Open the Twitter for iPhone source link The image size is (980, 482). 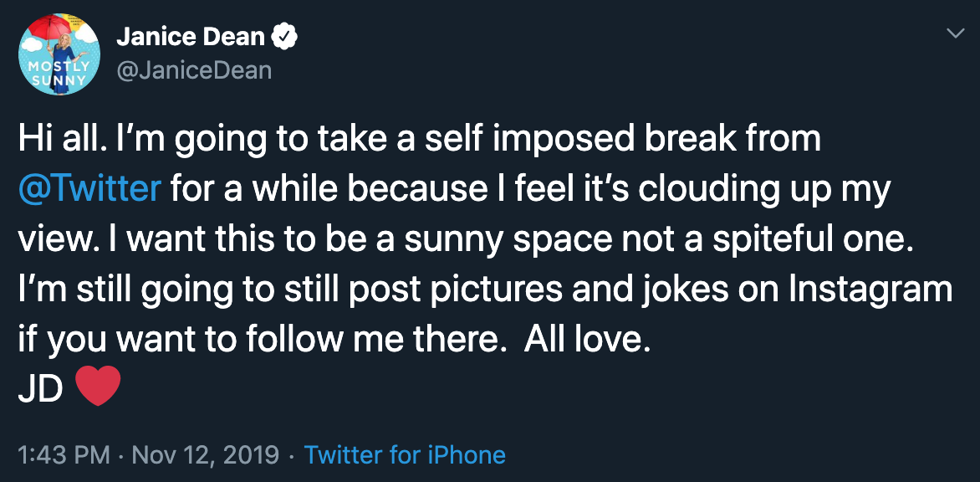(405, 454)
